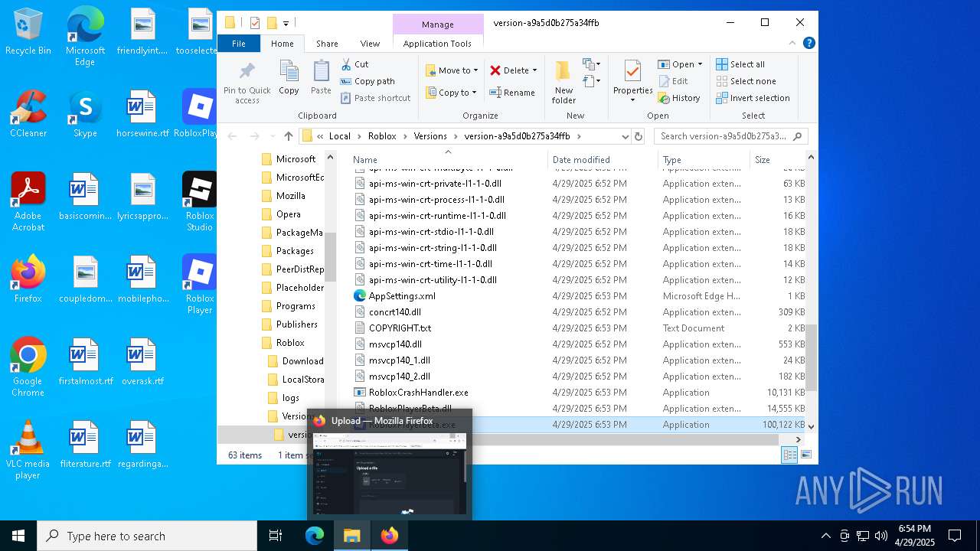The image size is (980, 551).
Task: Expand Delete dropdown arrow
Action: click(x=534, y=70)
